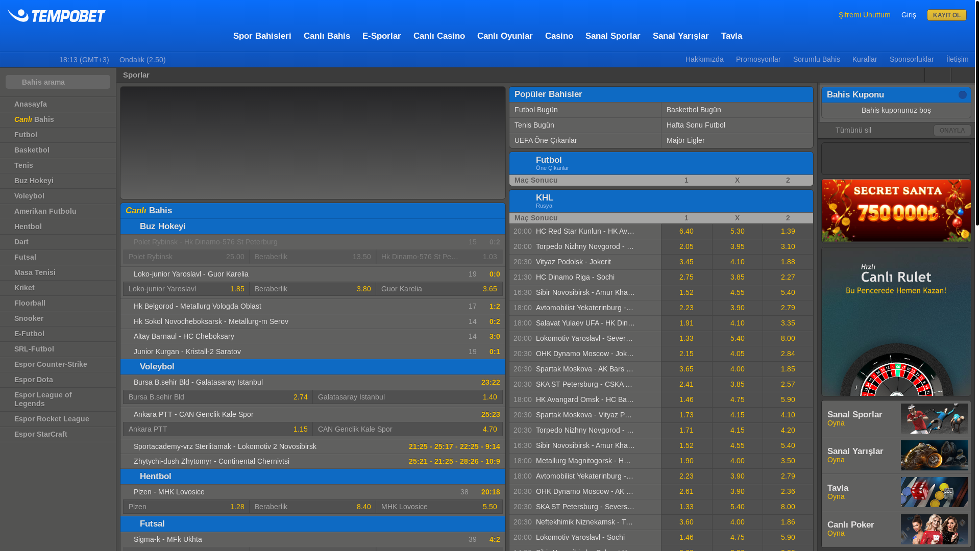Collapse the Buz Hokeyi live section
The image size is (980, 551).
313,227
